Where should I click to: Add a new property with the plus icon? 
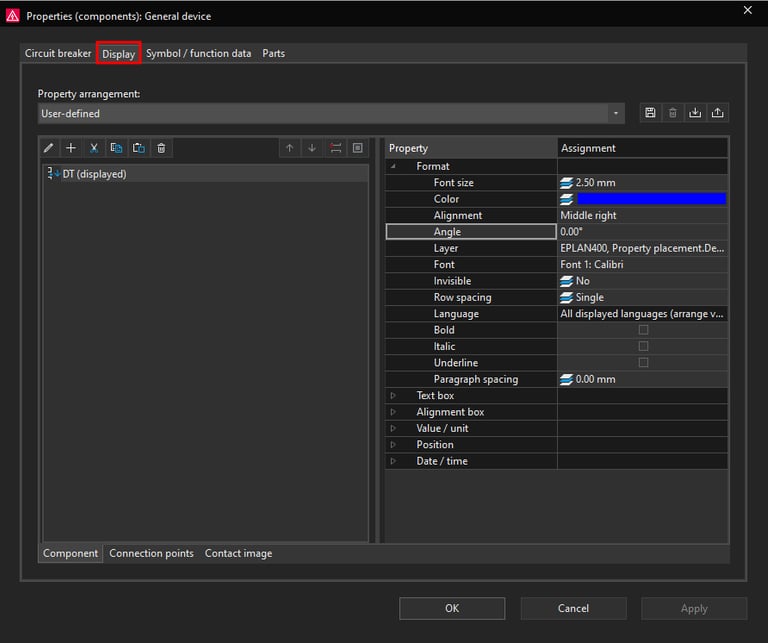click(71, 148)
